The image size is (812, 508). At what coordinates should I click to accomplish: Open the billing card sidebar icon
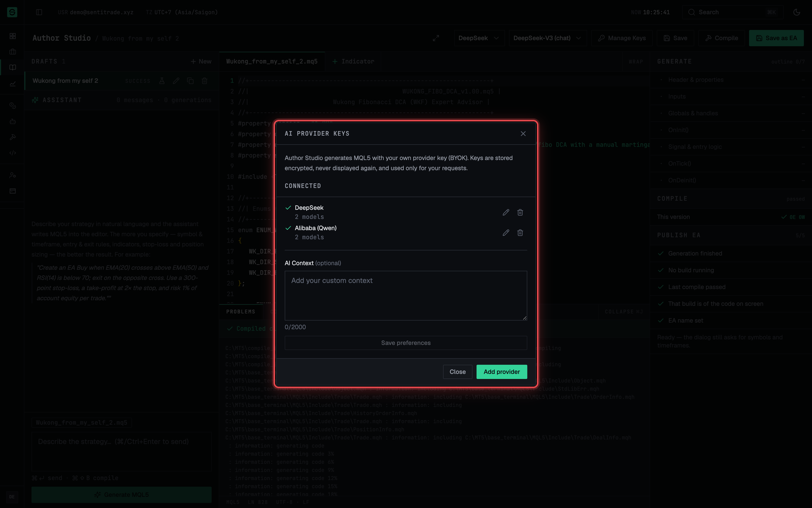(x=13, y=191)
